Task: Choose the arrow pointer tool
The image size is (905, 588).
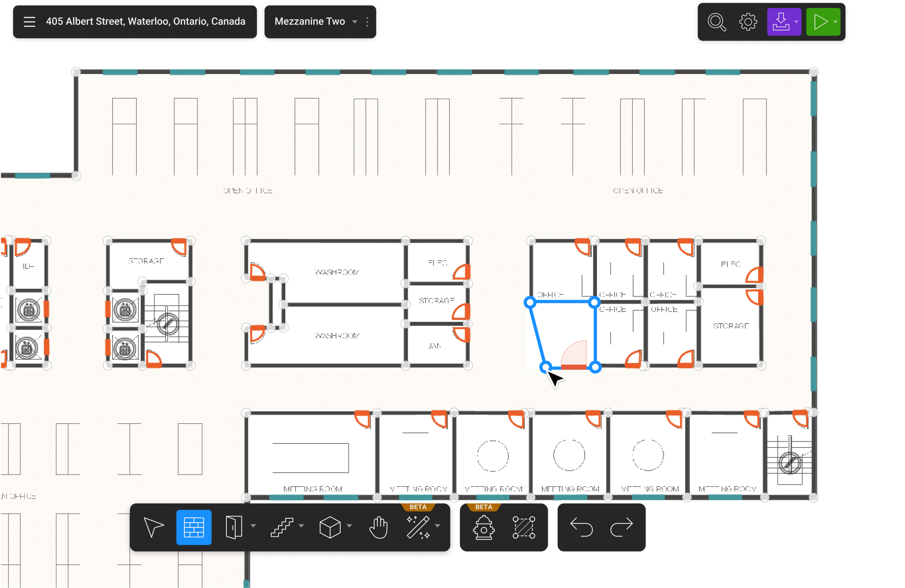Action: click(153, 527)
